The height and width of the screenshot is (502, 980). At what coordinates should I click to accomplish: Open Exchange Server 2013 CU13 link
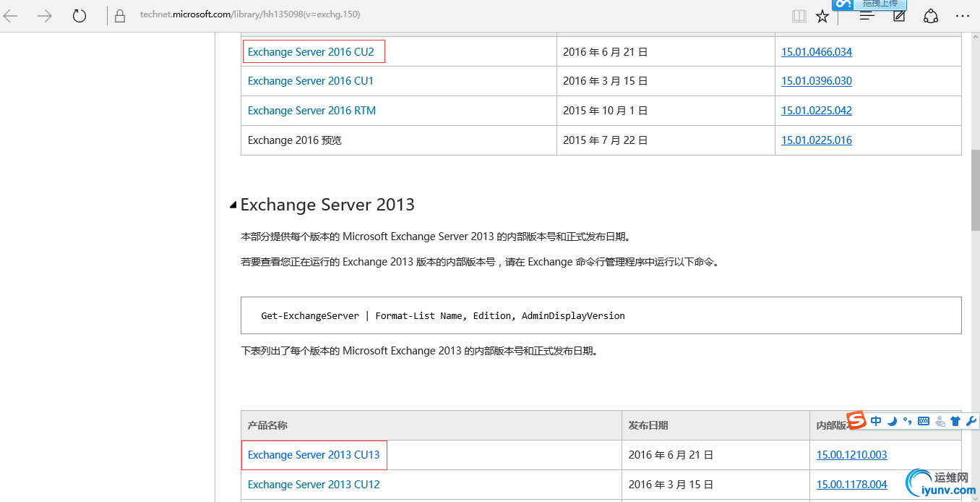coord(314,455)
